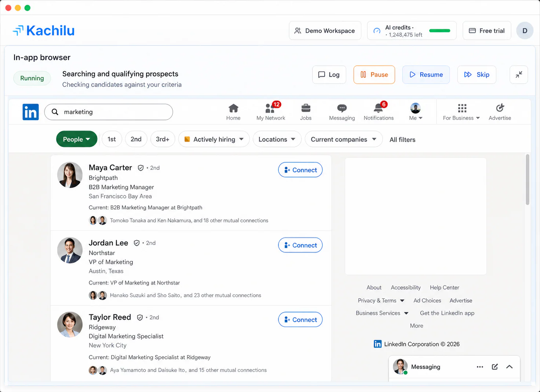Open the People filter dropdown

[x=77, y=139]
